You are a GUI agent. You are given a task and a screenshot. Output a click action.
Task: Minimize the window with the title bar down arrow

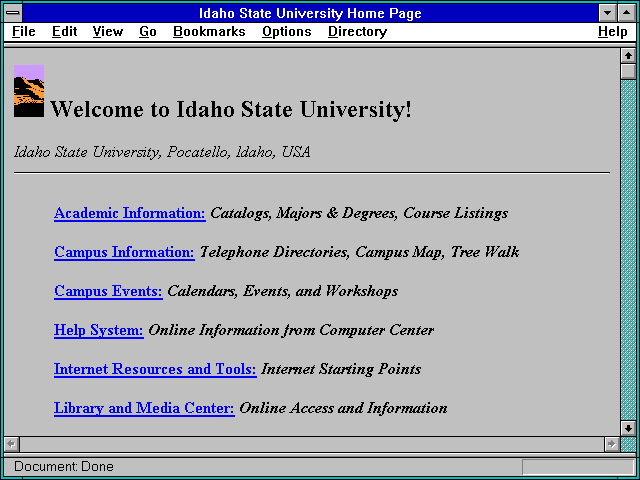607,13
